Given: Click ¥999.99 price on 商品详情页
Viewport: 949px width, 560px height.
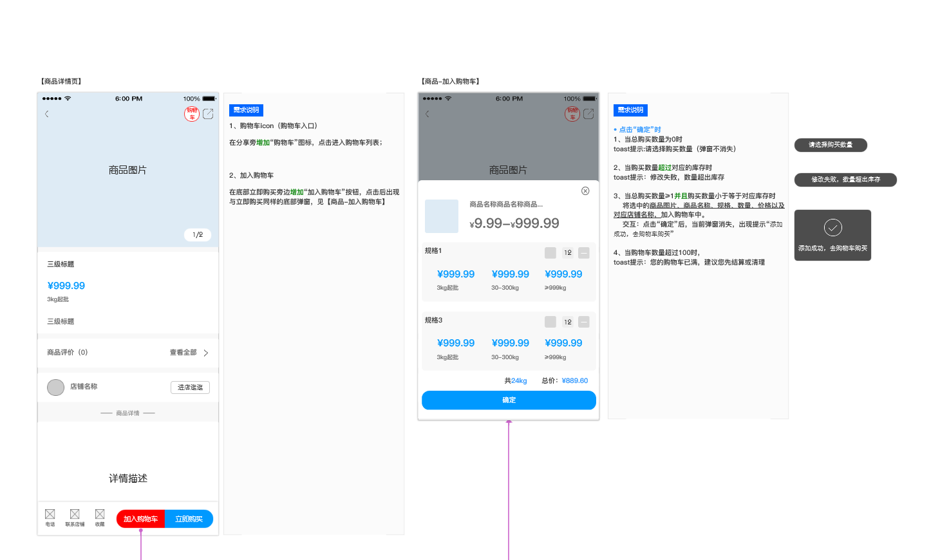Looking at the screenshot, I should tap(66, 286).
